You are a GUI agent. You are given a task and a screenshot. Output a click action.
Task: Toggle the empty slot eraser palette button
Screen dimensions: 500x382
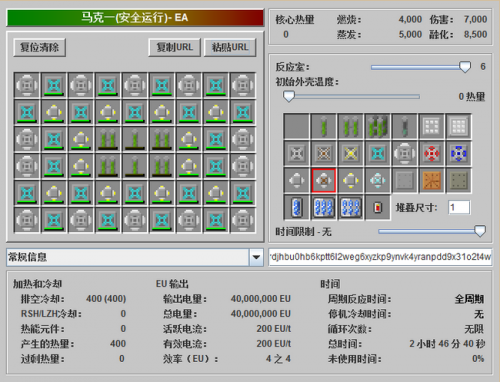coord(297,126)
